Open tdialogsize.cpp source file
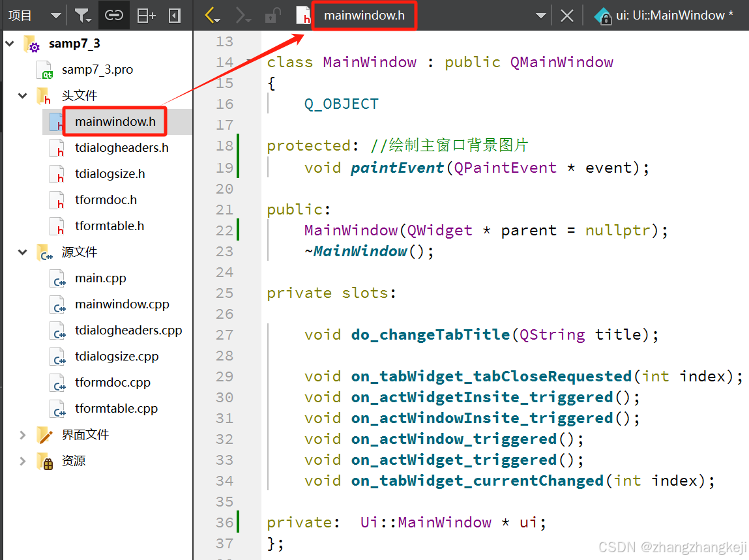The image size is (749, 560). pos(117,357)
